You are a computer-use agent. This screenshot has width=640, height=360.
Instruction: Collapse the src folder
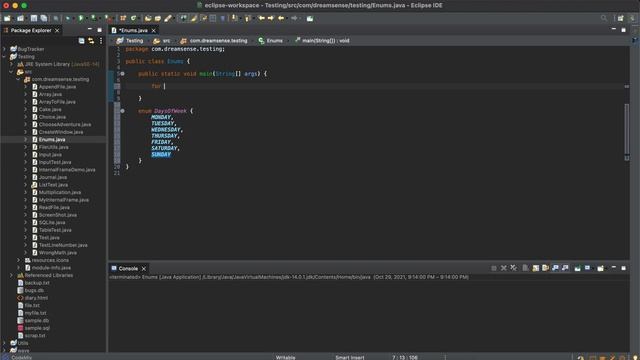click(11, 72)
